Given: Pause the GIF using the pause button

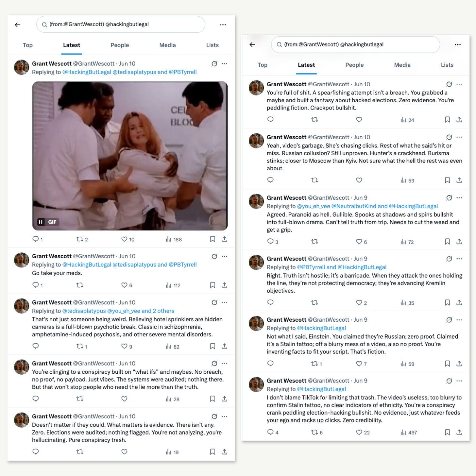Looking at the screenshot, I should [41, 222].
